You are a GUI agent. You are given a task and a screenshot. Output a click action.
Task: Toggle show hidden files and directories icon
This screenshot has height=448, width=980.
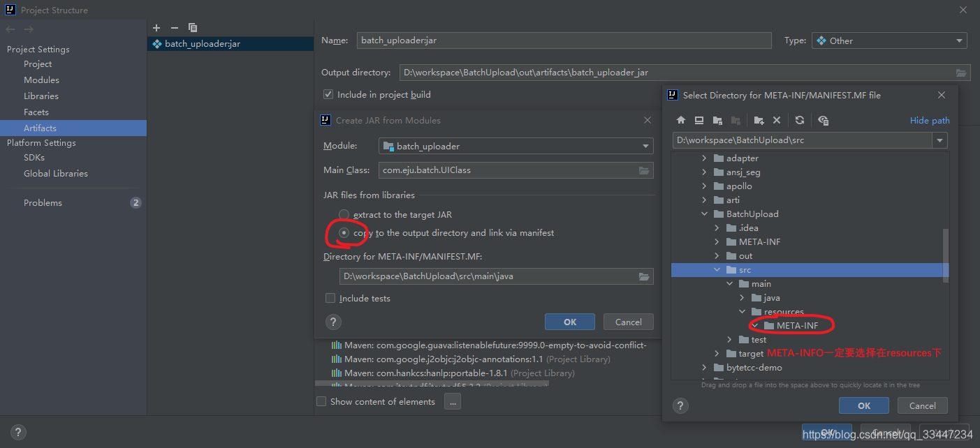point(823,120)
